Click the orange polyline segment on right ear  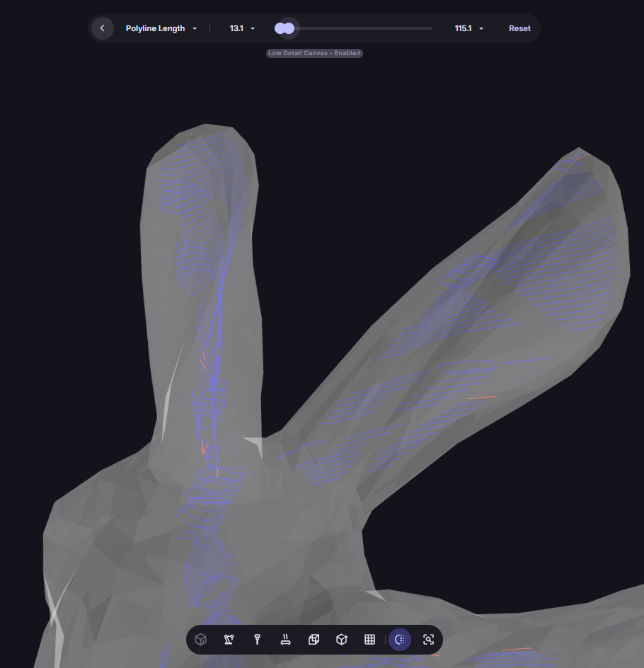[x=482, y=398]
